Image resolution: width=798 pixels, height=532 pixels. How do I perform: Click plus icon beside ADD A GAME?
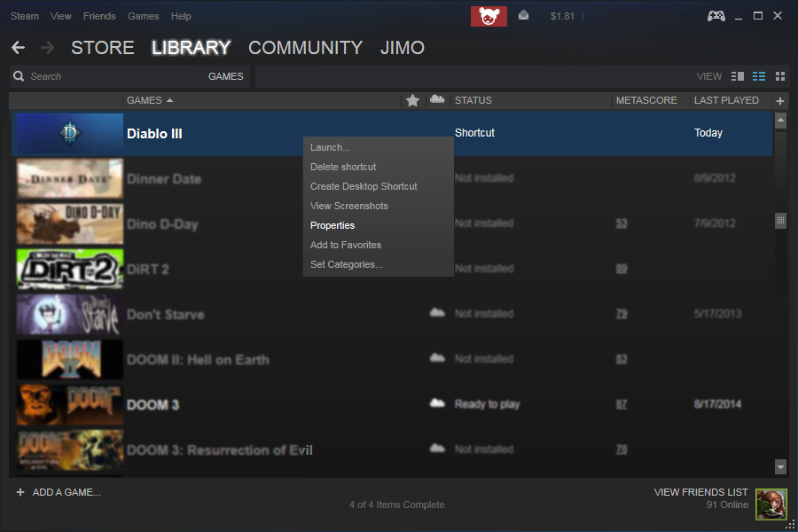20,492
